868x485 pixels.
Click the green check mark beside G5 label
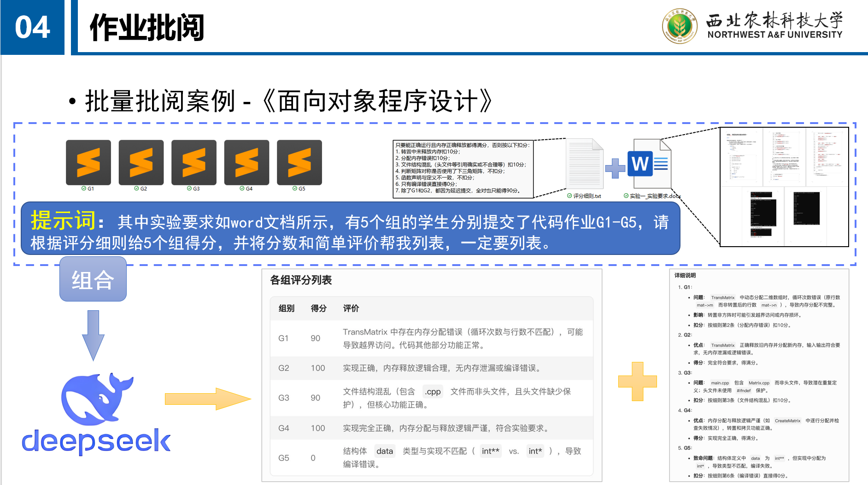pyautogui.click(x=295, y=189)
